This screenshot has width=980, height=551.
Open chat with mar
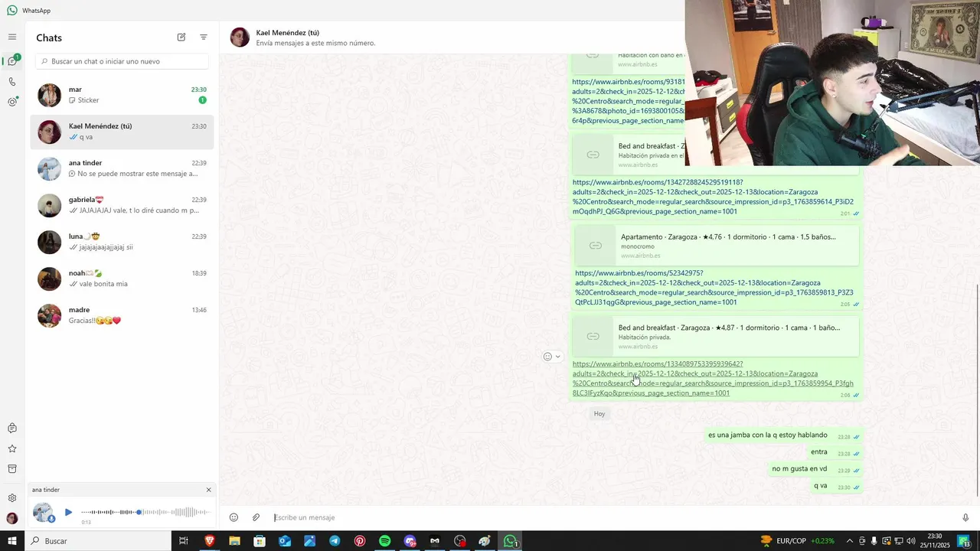click(122, 95)
